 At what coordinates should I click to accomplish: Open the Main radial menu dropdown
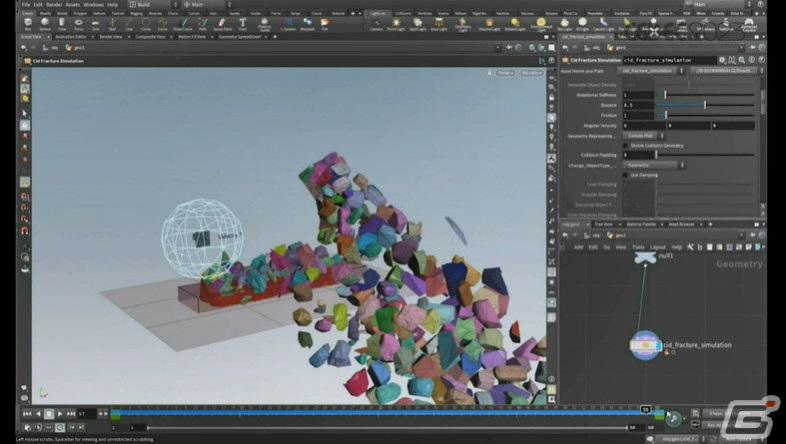point(207,5)
